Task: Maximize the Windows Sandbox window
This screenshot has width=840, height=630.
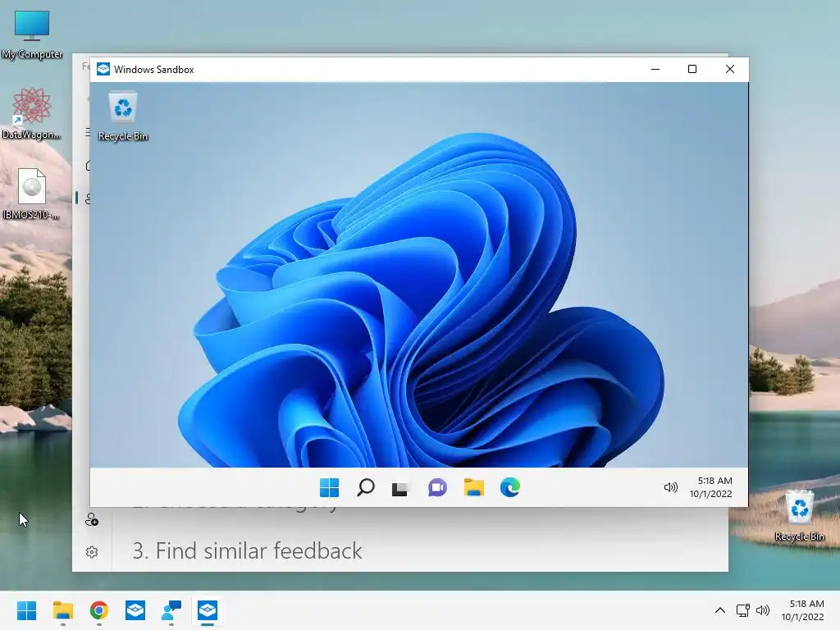Action: (x=692, y=69)
